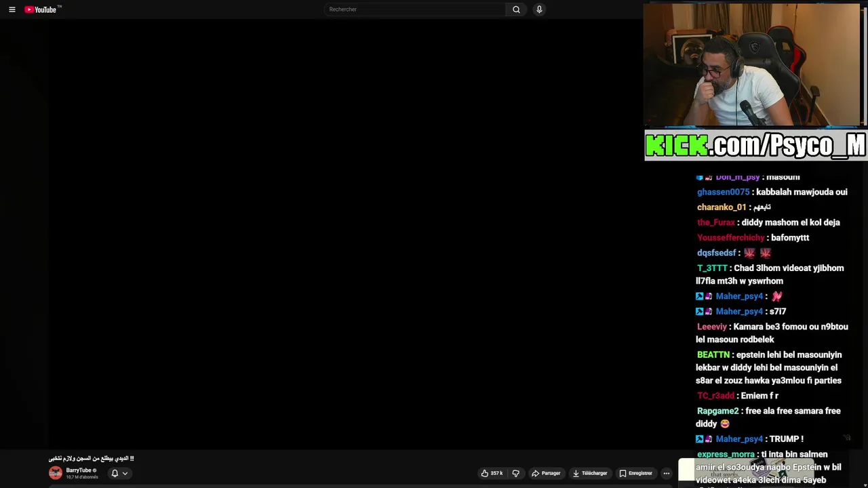Click the Enregistrer save button
The height and width of the screenshot is (488, 868).
636,473
